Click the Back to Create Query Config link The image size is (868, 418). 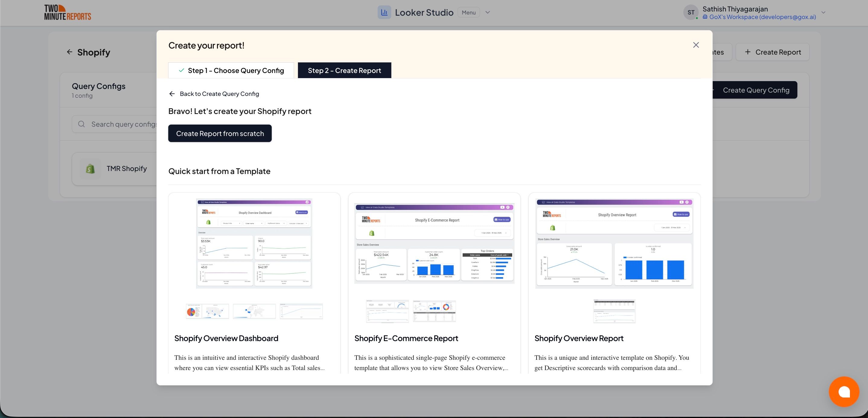coord(219,93)
